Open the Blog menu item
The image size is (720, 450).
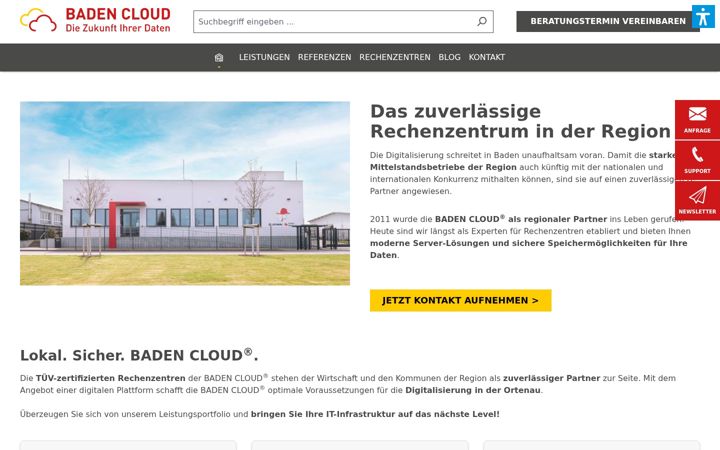pos(449,57)
